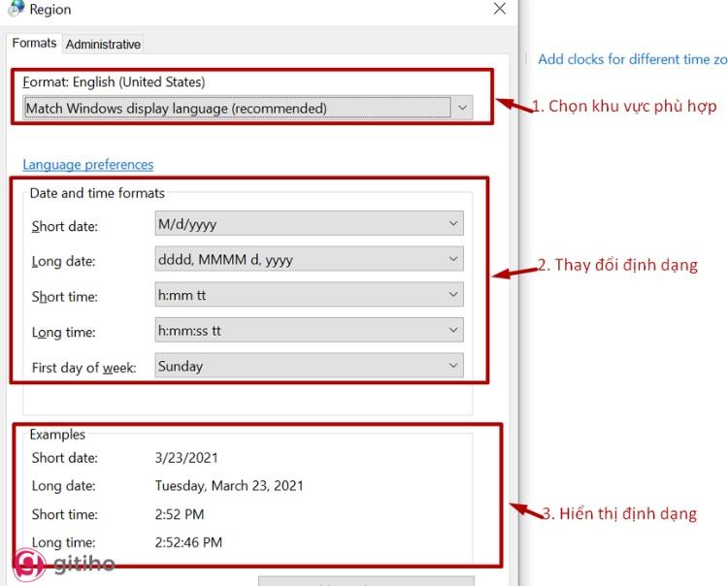The width and height of the screenshot is (728, 586).
Task: Close the Region dialog window
Action: click(x=500, y=9)
